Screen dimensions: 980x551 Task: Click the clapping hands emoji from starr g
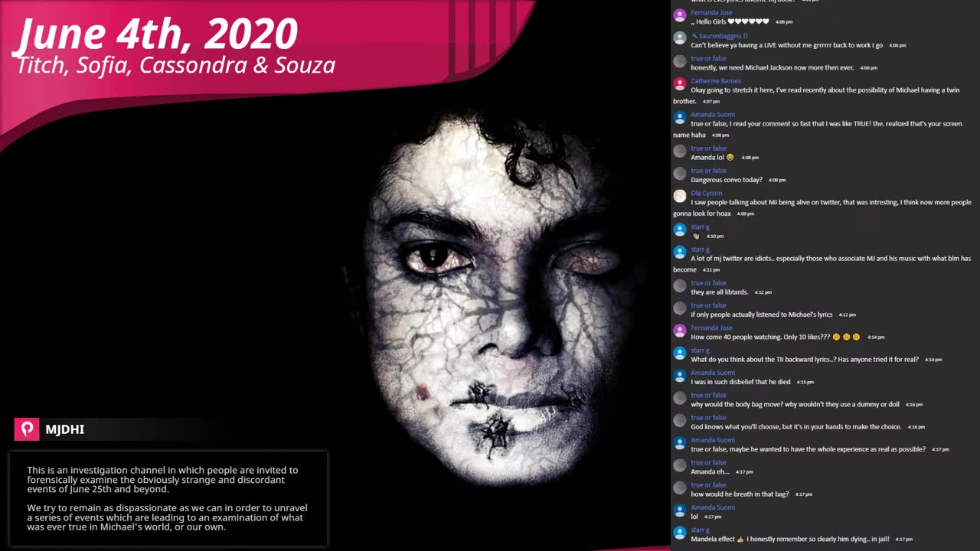(x=696, y=236)
